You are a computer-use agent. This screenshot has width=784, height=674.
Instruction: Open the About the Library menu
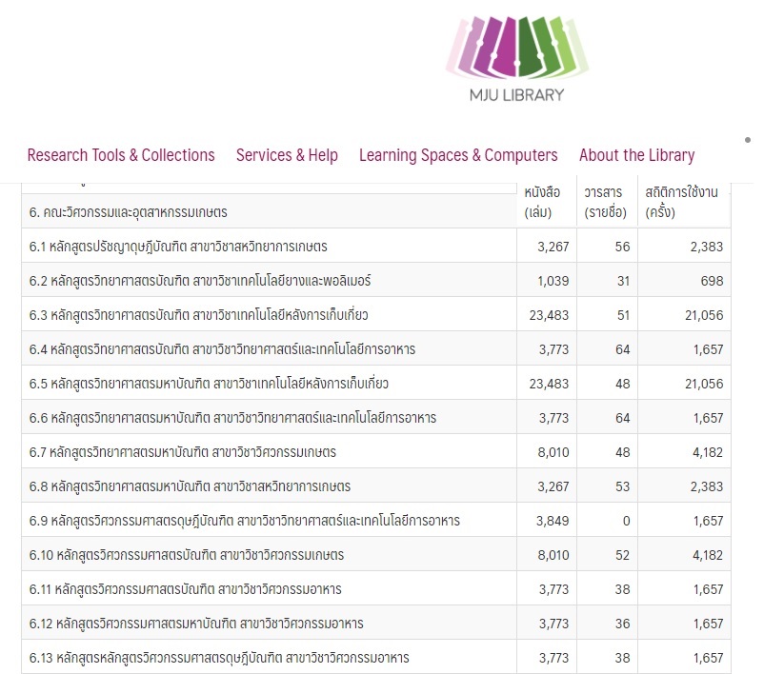click(x=636, y=155)
